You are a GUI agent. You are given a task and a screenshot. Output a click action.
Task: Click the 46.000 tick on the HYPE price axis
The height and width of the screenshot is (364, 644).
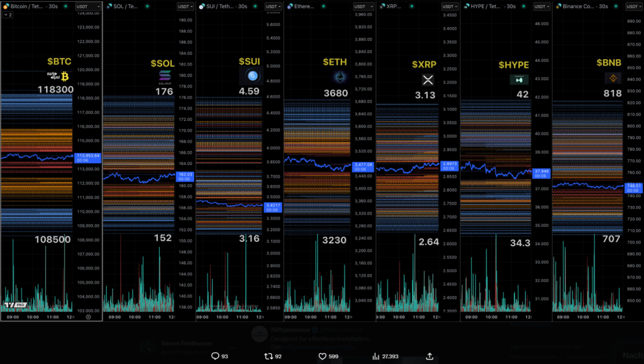click(x=541, y=23)
